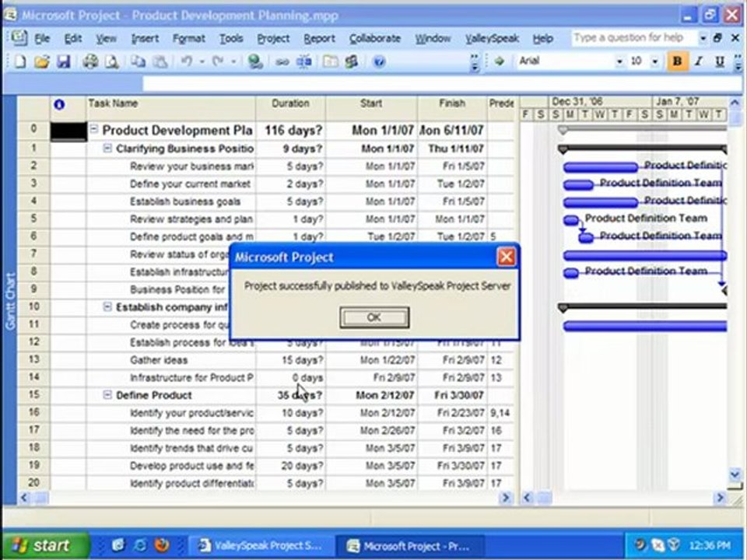Toggle Bold formatting
747x560 pixels.
[677, 61]
